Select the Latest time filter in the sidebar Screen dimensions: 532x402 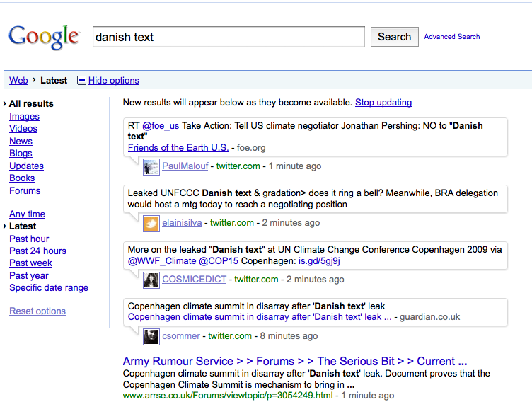point(23,226)
